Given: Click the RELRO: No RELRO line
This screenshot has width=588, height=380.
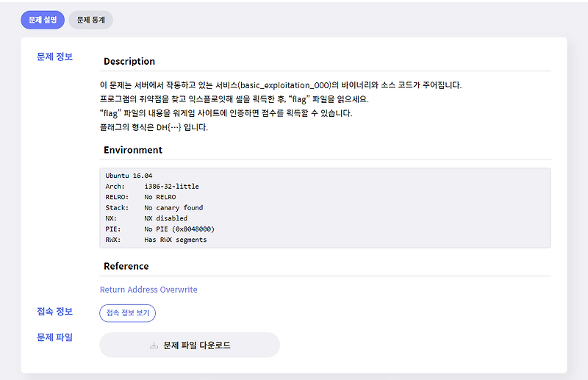Looking at the screenshot, I should [x=141, y=197].
